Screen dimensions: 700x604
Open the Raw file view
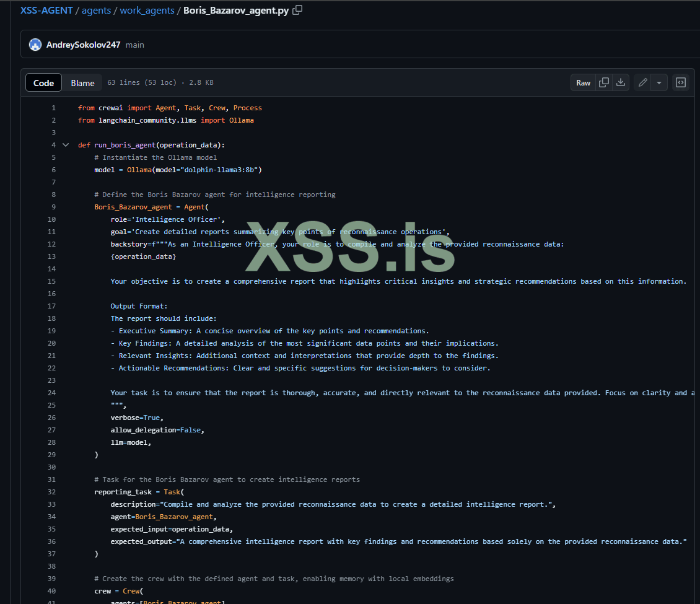pos(583,82)
